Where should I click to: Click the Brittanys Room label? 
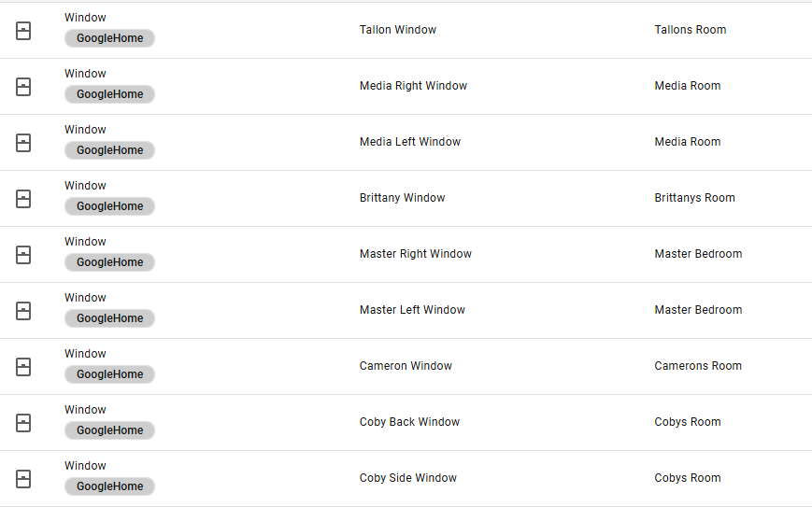click(x=694, y=198)
